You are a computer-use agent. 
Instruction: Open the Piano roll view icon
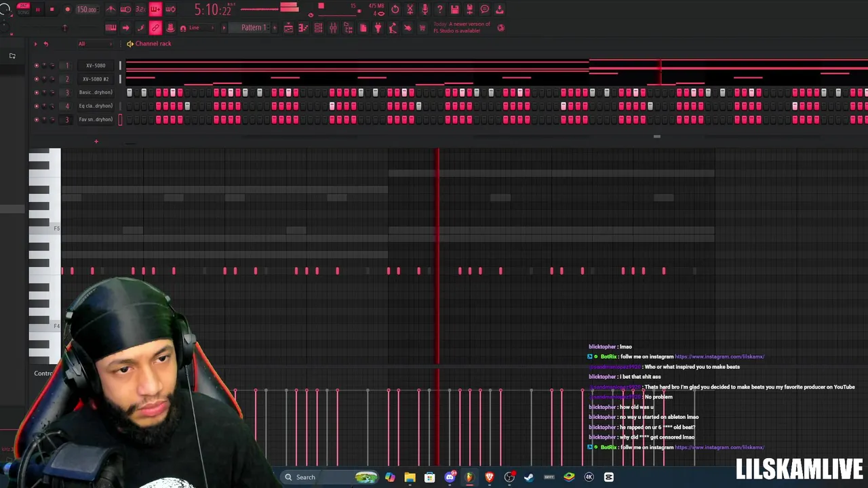pos(303,28)
